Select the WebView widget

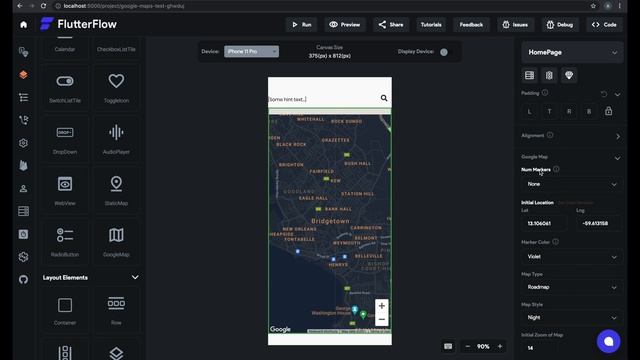tap(65, 191)
